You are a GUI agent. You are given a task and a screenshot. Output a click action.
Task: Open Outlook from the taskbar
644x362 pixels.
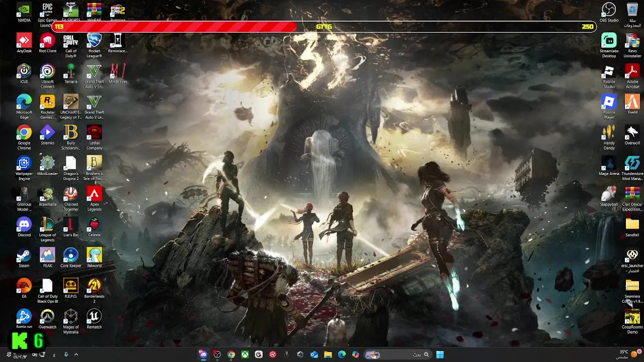[x=314, y=354]
